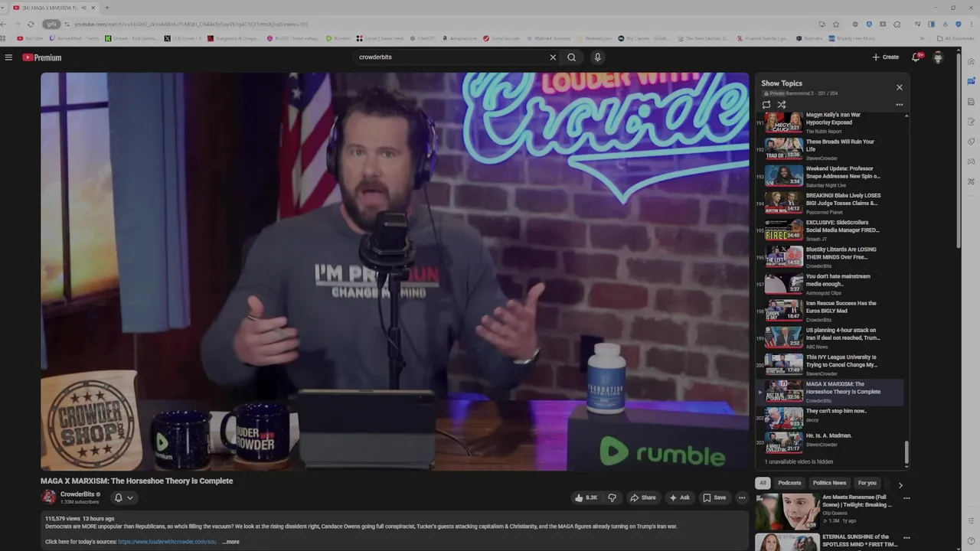
Task: Reload the page in browser toolbar
Action: 31,24
